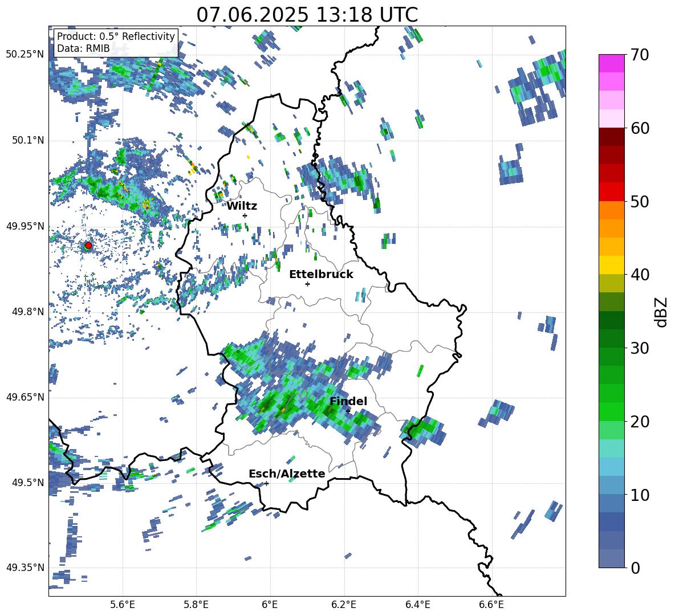Click the cross marker below Findel
675x616 pixels.
(x=348, y=411)
